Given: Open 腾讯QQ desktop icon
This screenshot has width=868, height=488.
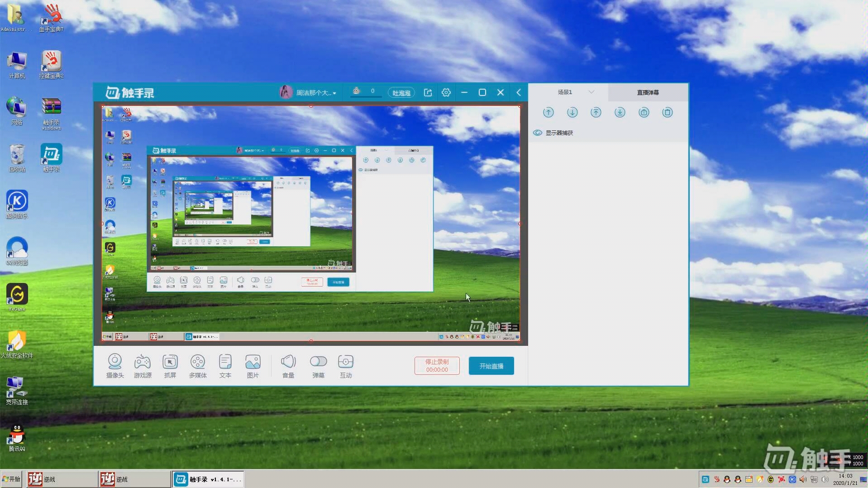Looking at the screenshot, I should [17, 437].
